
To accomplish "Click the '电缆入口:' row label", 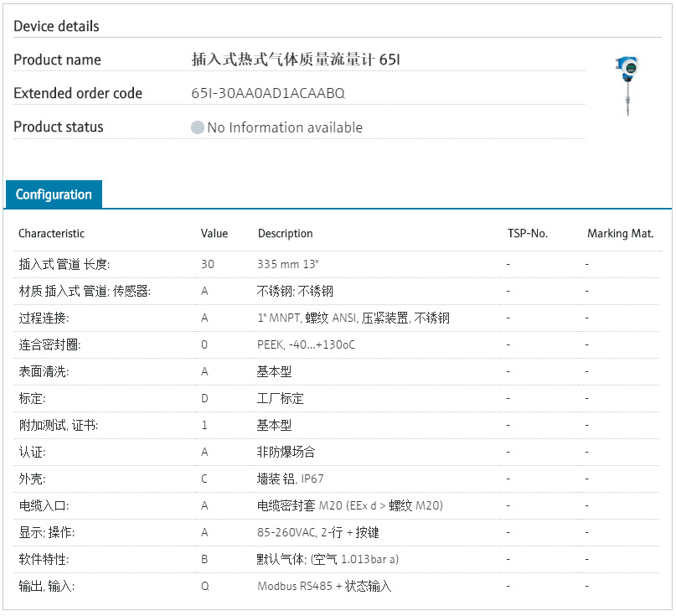I will [44, 505].
